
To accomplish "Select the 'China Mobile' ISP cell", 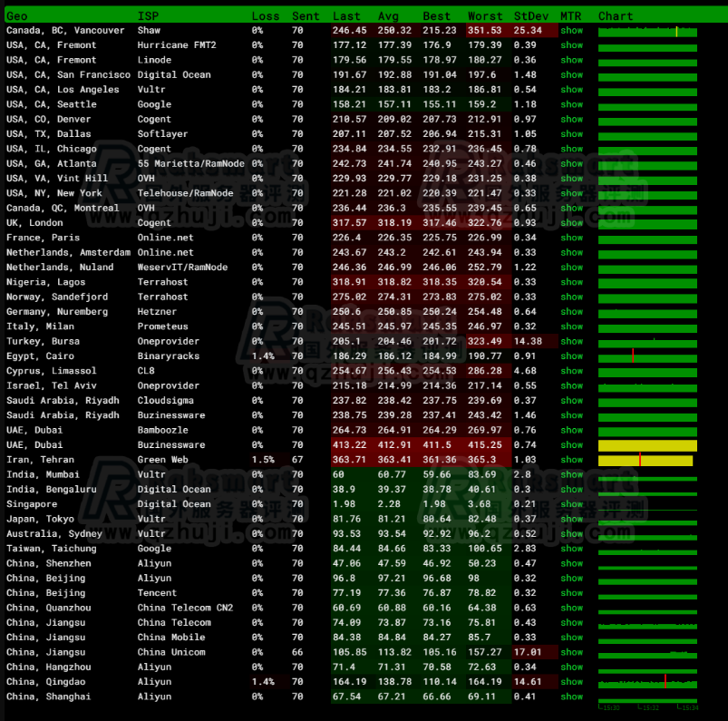I will tap(171, 638).
